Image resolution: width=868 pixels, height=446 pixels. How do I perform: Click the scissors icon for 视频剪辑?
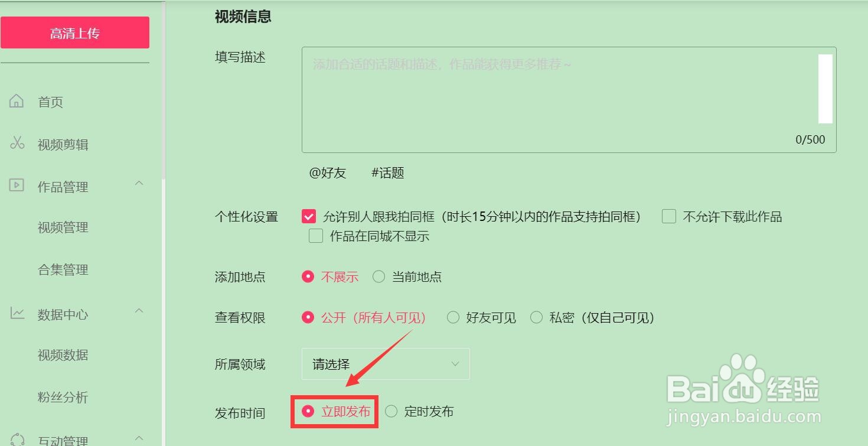[x=17, y=144]
